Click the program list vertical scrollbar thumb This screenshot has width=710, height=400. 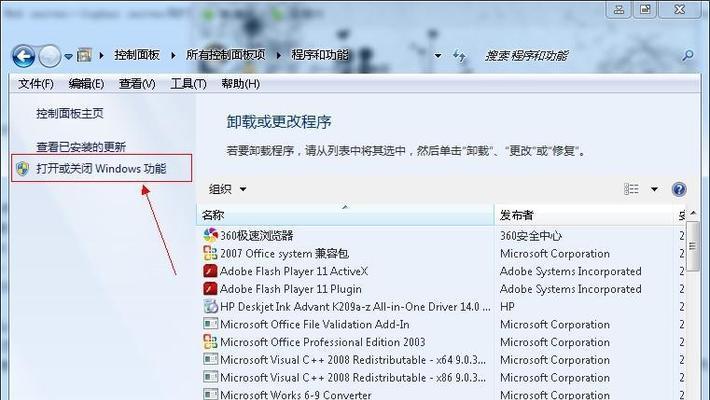[x=693, y=246]
